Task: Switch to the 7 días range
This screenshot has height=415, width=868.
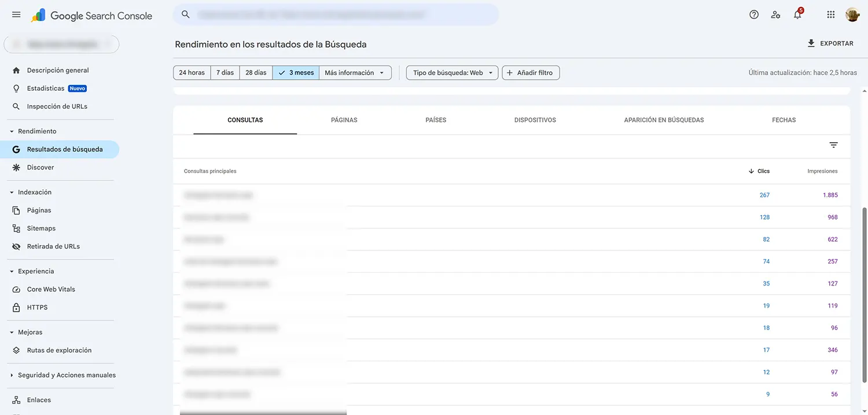Action: (x=225, y=72)
